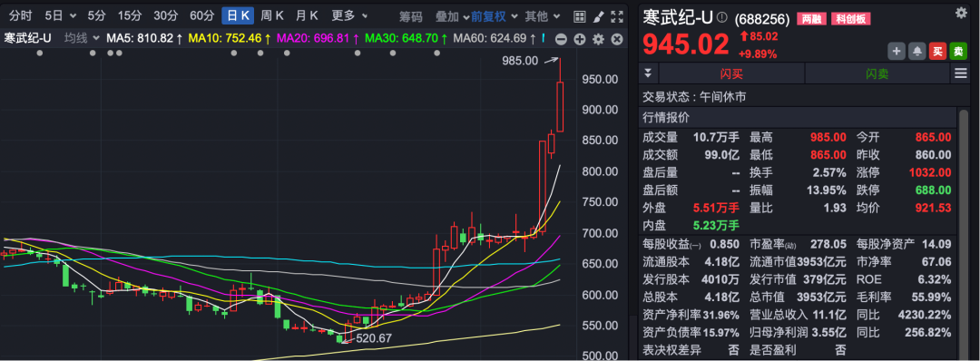The height and width of the screenshot is (361, 980).
Task: Zoom out the K-line chart with minus icon
Action: (561, 39)
